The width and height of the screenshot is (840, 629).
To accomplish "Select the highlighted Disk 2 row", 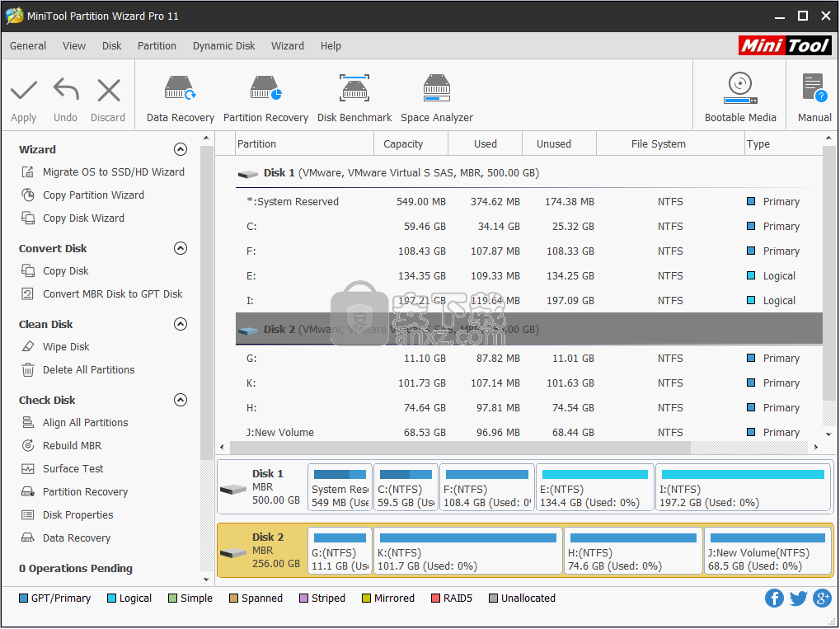I will (528, 328).
